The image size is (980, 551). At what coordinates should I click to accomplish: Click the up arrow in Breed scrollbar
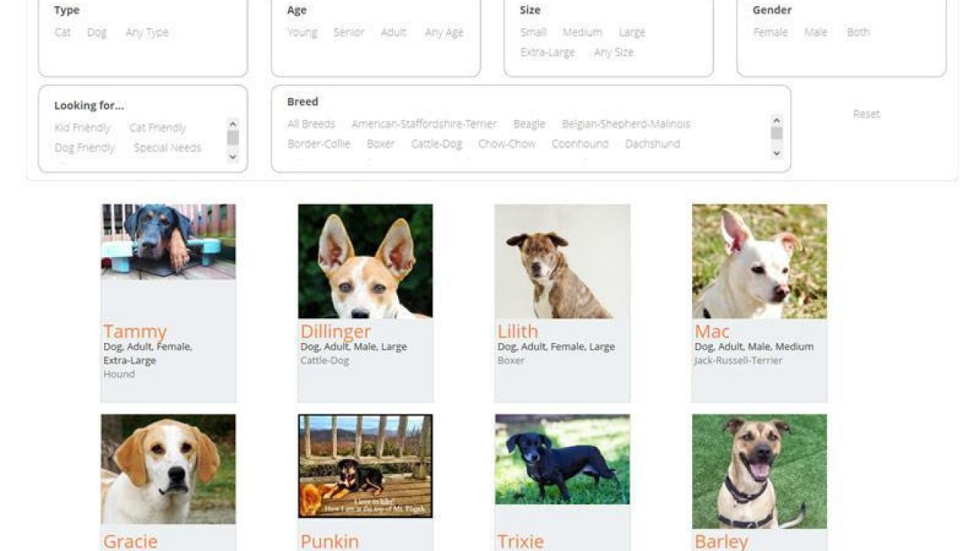776,119
